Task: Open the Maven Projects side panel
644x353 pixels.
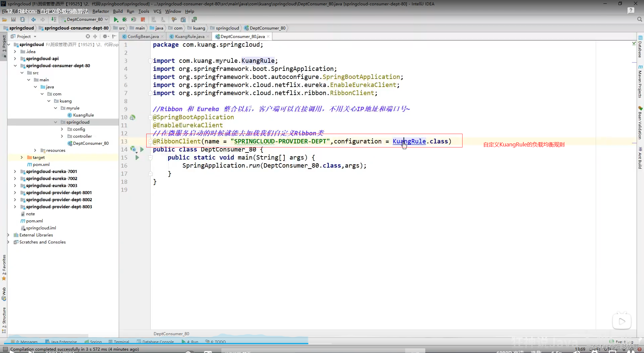Action: click(x=640, y=81)
